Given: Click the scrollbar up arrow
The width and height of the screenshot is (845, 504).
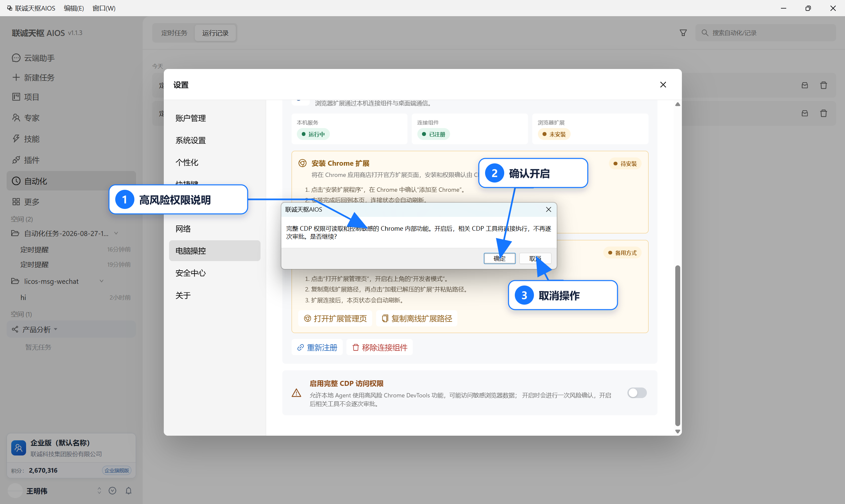Looking at the screenshot, I should pos(678,104).
